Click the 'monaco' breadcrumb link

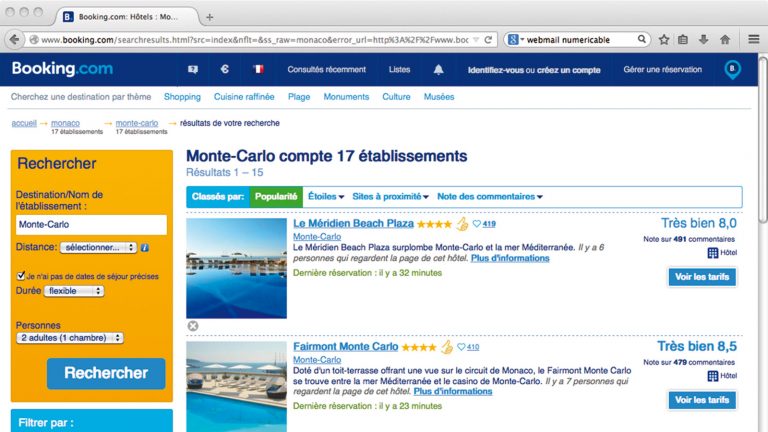click(x=65, y=123)
